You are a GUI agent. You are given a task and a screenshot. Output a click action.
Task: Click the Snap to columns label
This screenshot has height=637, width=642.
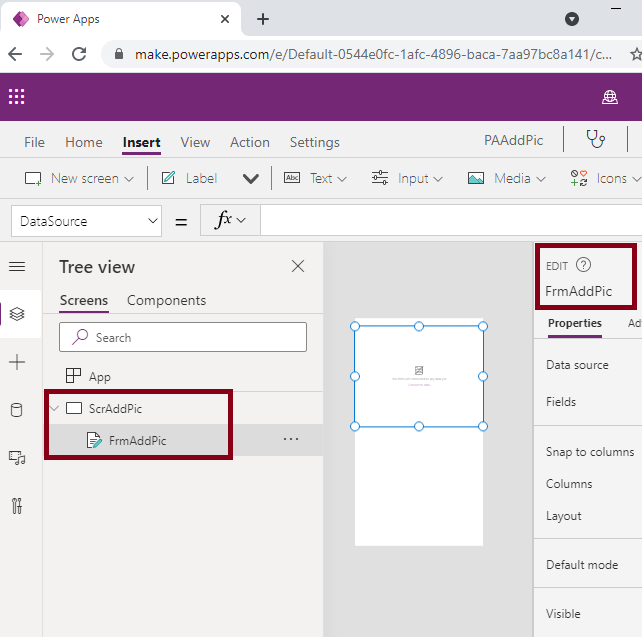tap(590, 452)
